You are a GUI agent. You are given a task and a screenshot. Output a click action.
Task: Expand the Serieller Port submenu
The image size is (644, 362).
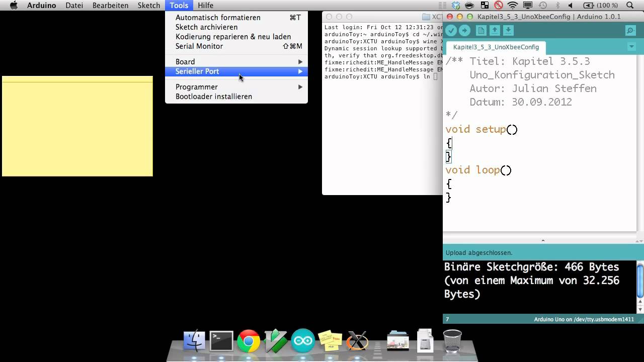pyautogui.click(x=236, y=71)
